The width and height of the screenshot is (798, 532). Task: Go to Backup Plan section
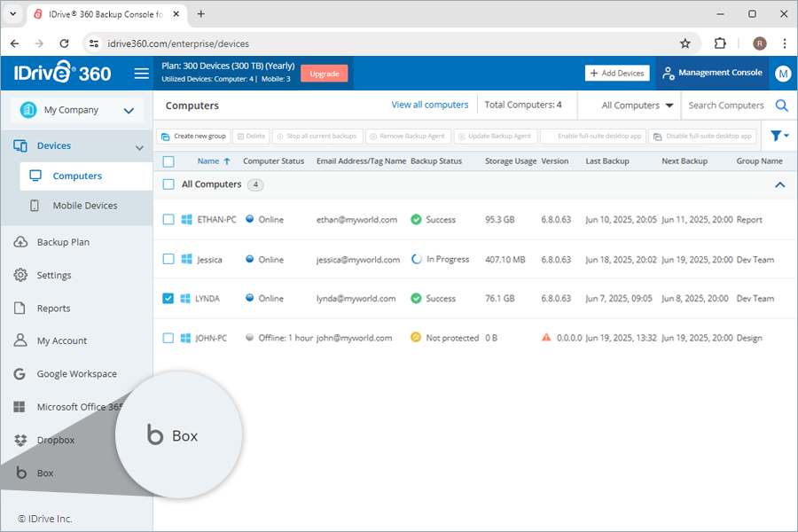tap(62, 242)
